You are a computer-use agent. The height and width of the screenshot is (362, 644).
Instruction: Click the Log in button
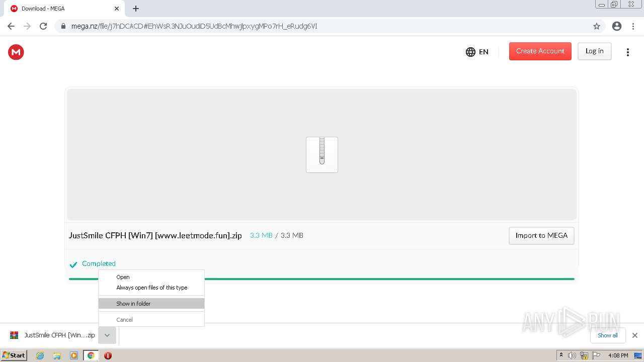pos(595,51)
